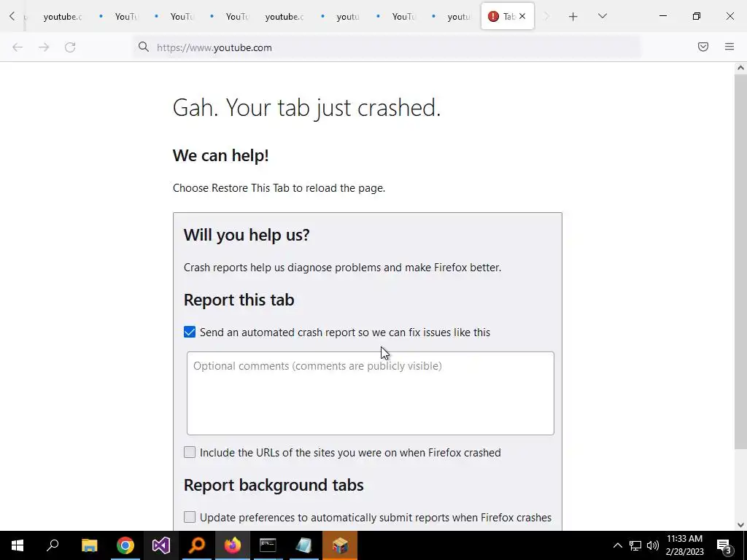
Task: Click the sentence Crash reports help us diagnose problems
Action: pos(342,268)
